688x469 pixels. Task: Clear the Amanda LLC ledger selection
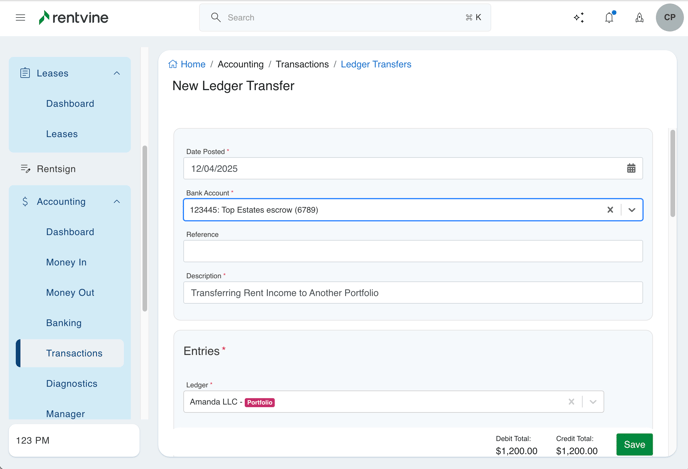pyautogui.click(x=571, y=402)
